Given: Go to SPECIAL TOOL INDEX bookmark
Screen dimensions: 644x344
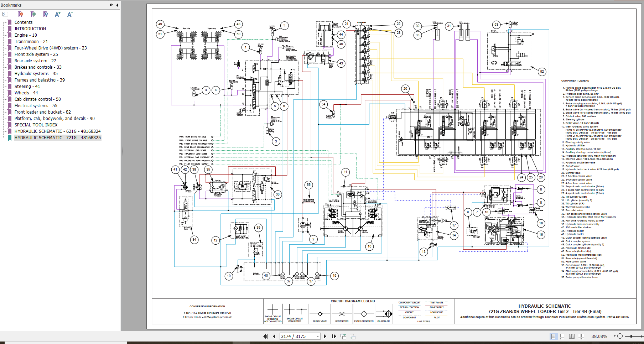Looking at the screenshot, I should coord(36,125).
